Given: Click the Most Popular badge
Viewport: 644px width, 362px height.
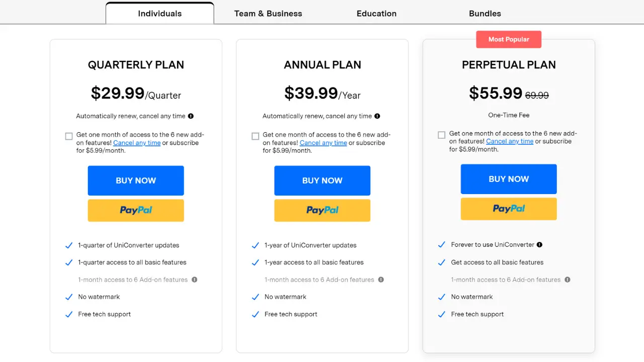Looking at the screenshot, I should coord(509,39).
